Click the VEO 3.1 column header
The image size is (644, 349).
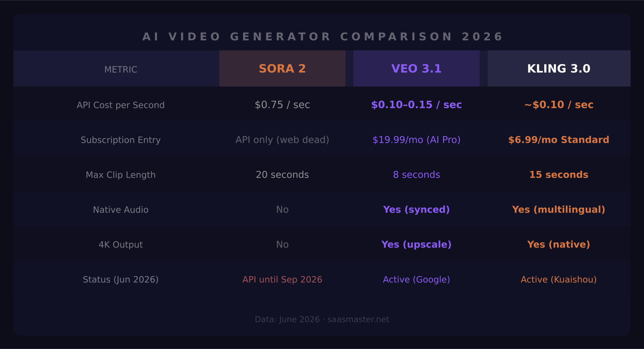click(x=416, y=68)
